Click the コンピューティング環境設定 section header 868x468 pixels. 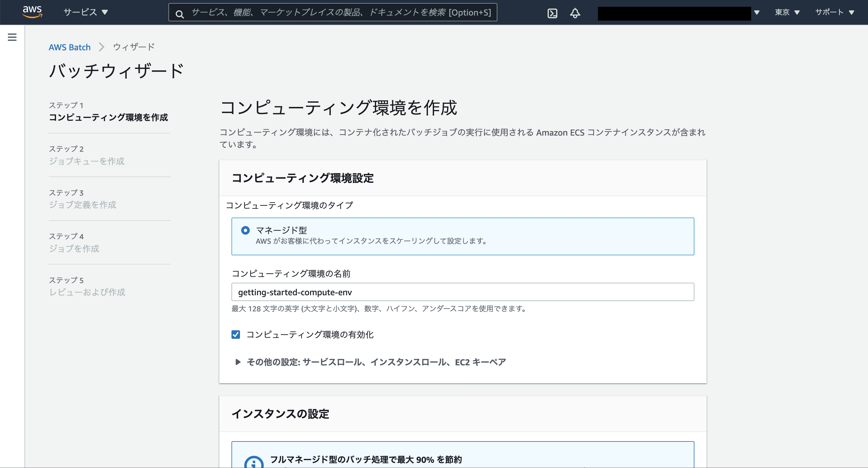[x=303, y=178]
